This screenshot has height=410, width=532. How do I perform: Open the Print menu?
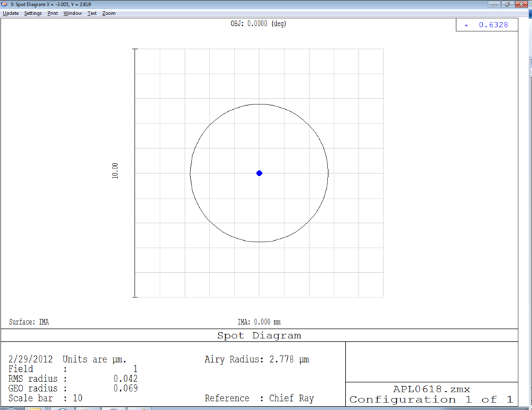(x=53, y=14)
